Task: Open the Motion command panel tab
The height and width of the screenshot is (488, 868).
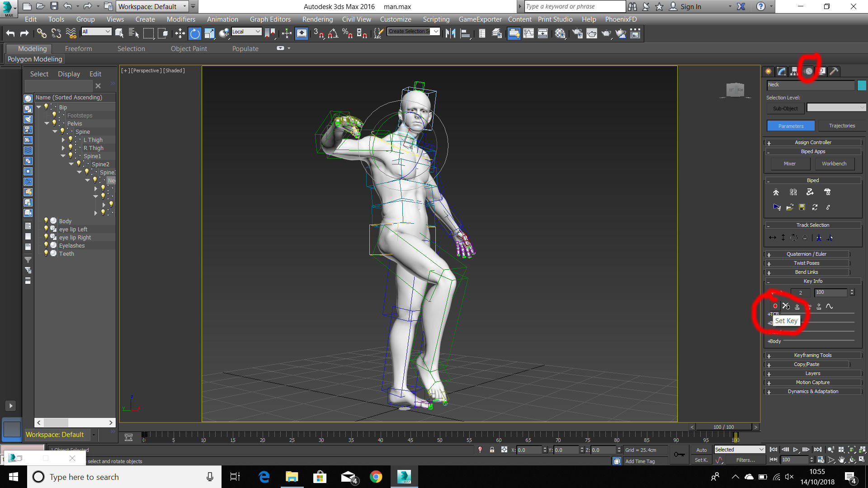Action: [808, 71]
